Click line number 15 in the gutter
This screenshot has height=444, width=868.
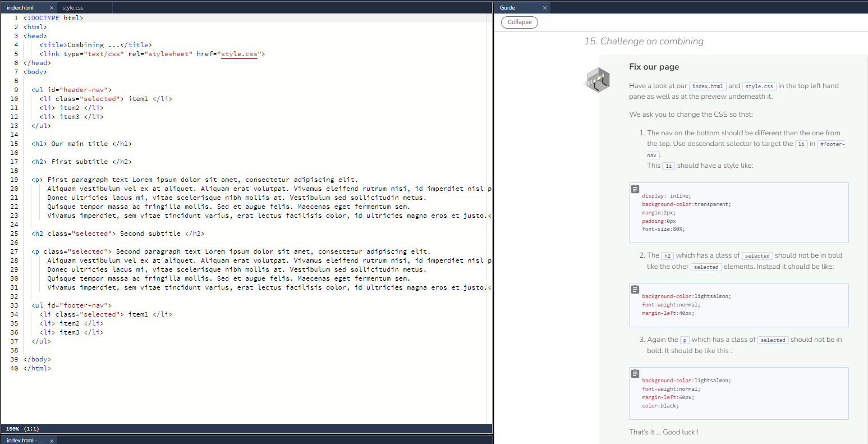(13, 143)
